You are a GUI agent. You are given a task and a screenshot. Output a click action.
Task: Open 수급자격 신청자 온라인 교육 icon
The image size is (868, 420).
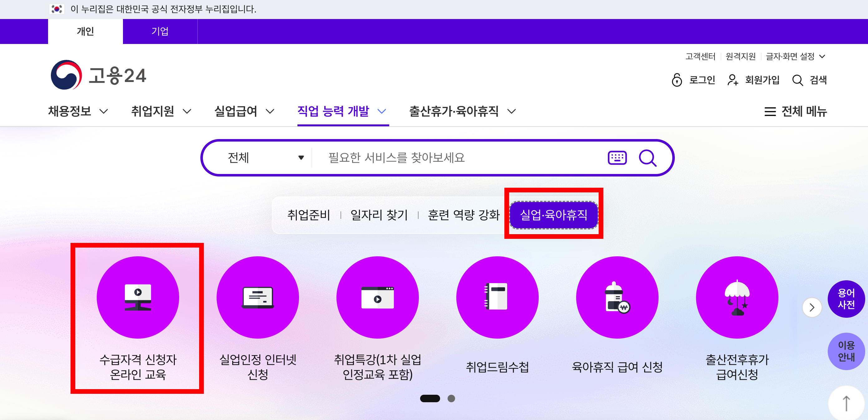point(138,297)
